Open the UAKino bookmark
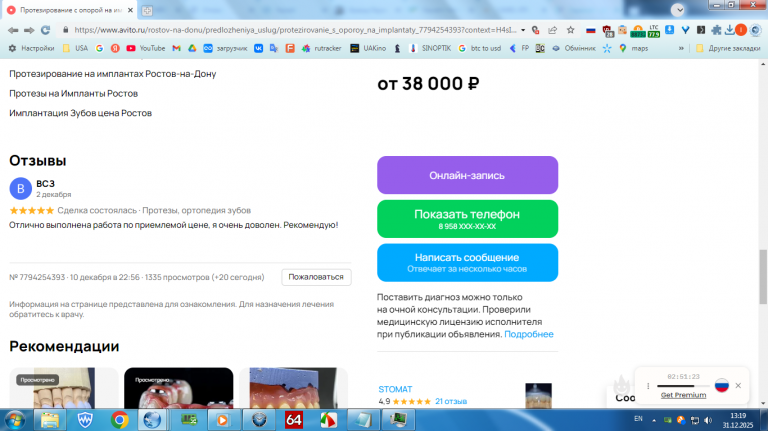The image size is (768, 431). pos(368,48)
